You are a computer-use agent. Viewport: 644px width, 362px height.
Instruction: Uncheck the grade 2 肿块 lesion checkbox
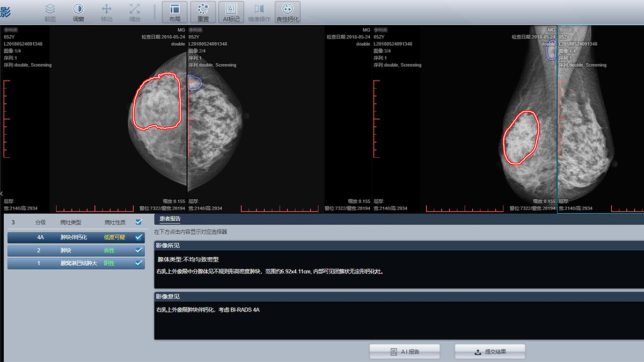click(139, 250)
